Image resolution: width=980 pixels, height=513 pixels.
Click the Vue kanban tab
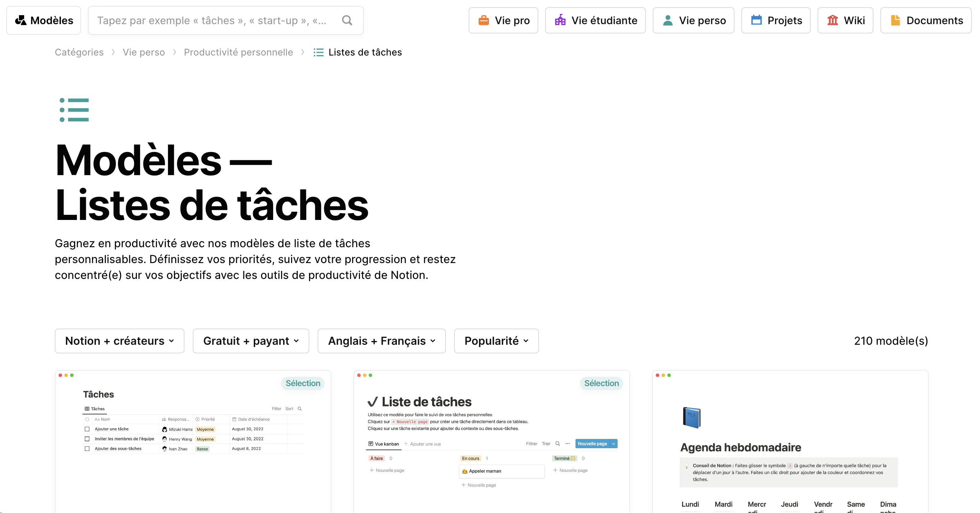(x=384, y=444)
